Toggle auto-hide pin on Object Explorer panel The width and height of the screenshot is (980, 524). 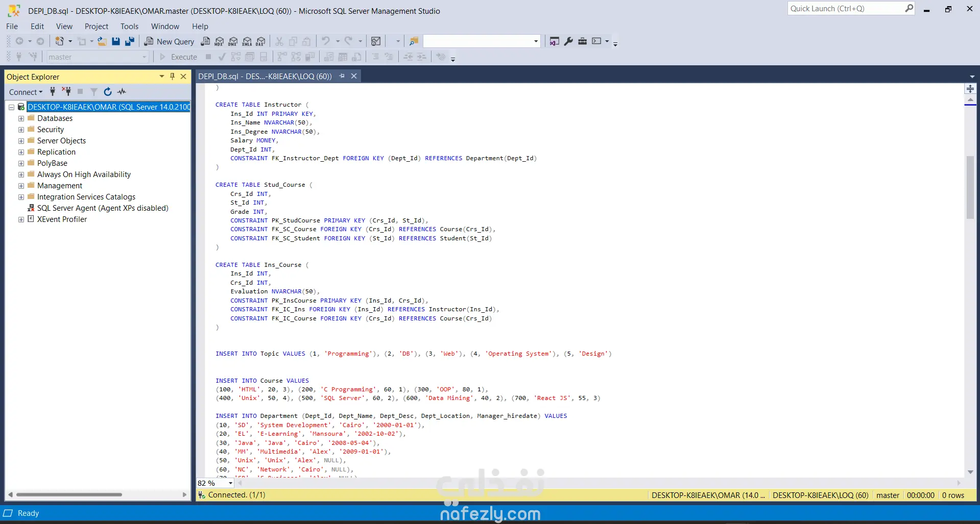[173, 77]
